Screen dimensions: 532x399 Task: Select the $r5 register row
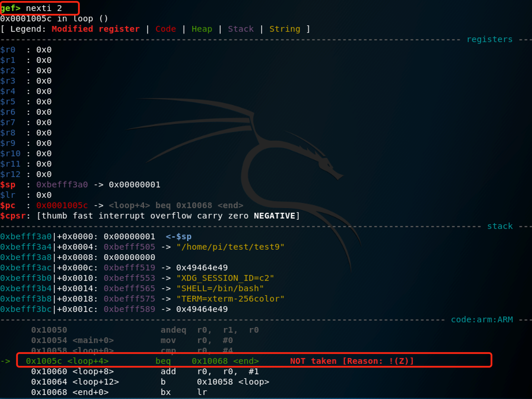[x=26, y=102]
